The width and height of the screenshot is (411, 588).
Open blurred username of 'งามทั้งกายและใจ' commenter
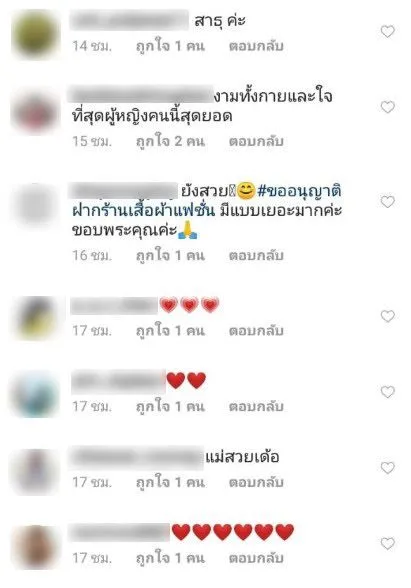point(141,94)
